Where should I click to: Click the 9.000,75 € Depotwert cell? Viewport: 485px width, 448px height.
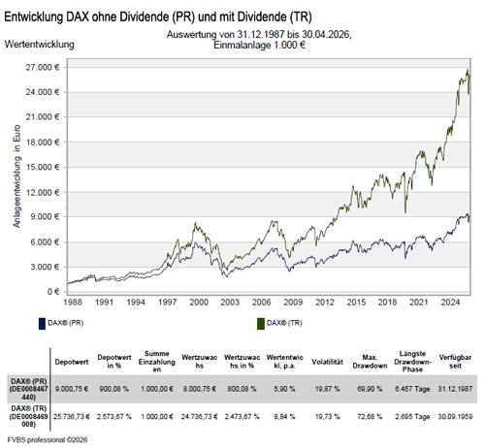coord(72,389)
